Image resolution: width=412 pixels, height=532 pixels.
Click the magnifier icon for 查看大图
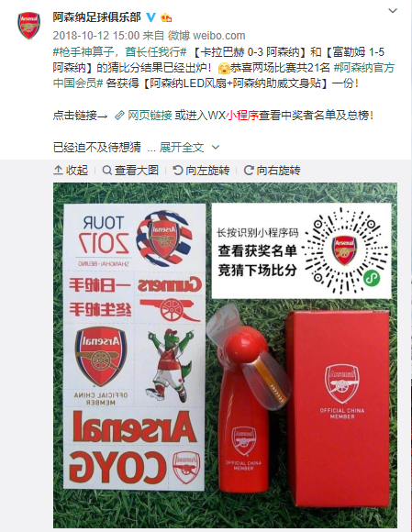click(x=107, y=171)
